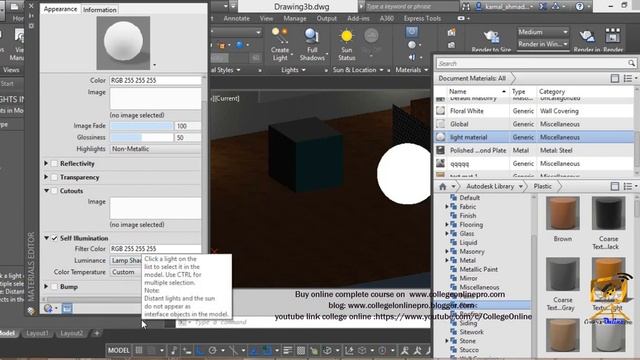Click the create material globe icon

point(48,309)
